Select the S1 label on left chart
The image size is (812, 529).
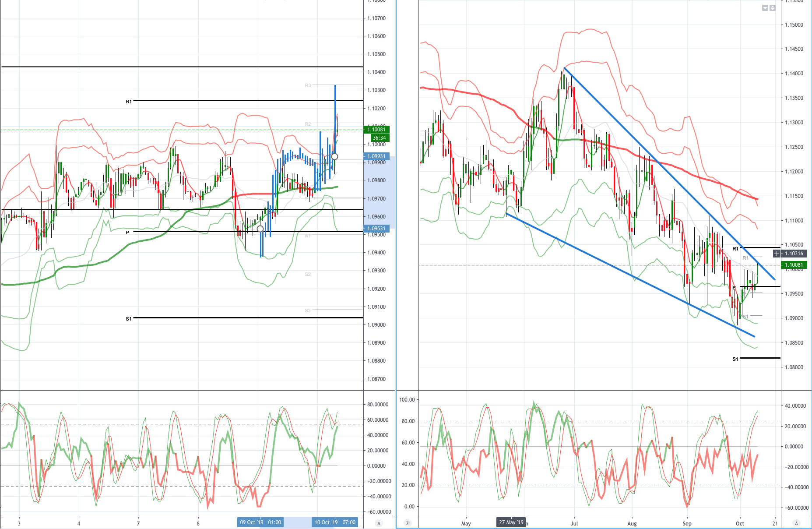click(x=129, y=319)
